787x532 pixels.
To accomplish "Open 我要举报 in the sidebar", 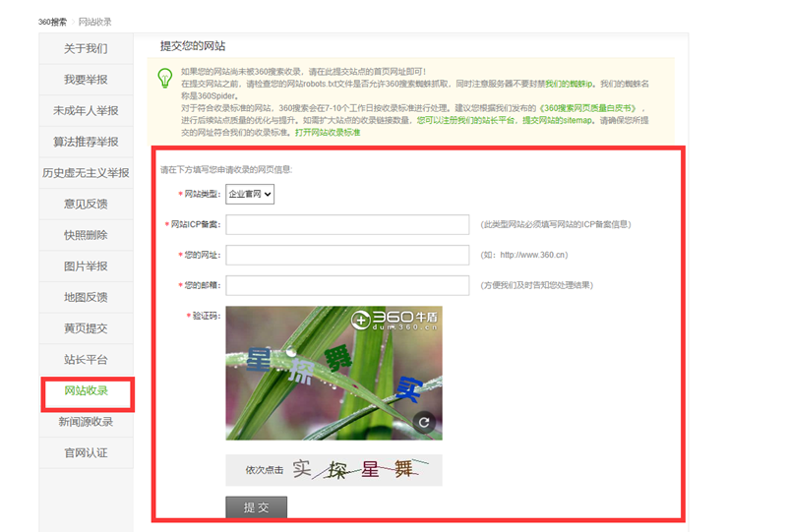I will (86, 80).
